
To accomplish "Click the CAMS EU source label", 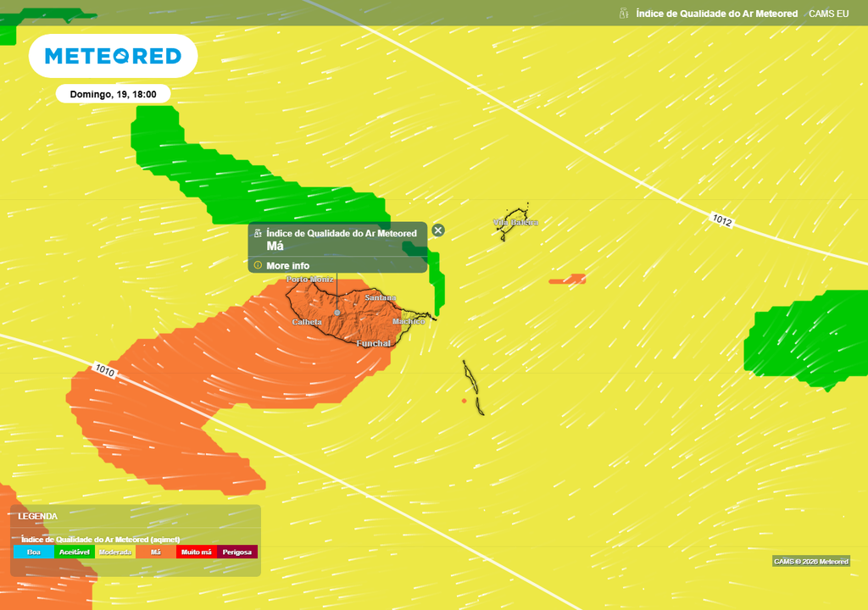I will coord(828,14).
